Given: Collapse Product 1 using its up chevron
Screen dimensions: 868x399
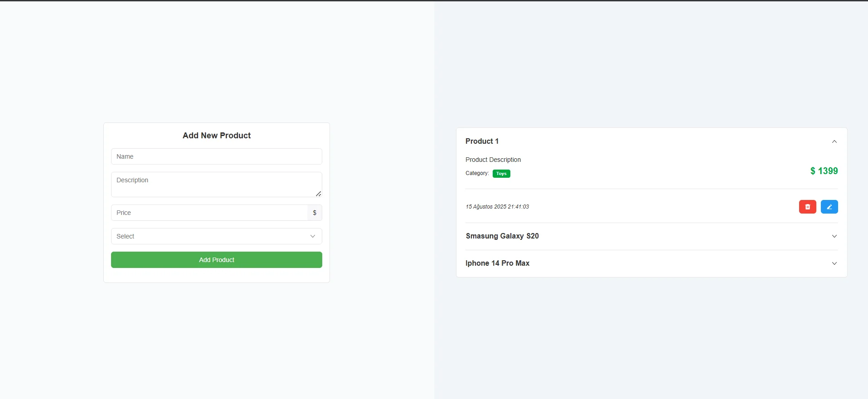Looking at the screenshot, I should (834, 141).
